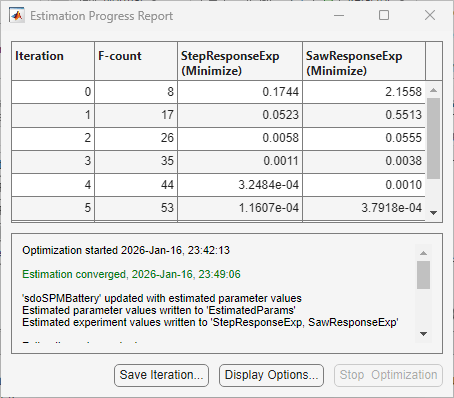The height and width of the screenshot is (398, 454).
Task: Click the MATLAB logo icon in title bar
Action: point(17,15)
